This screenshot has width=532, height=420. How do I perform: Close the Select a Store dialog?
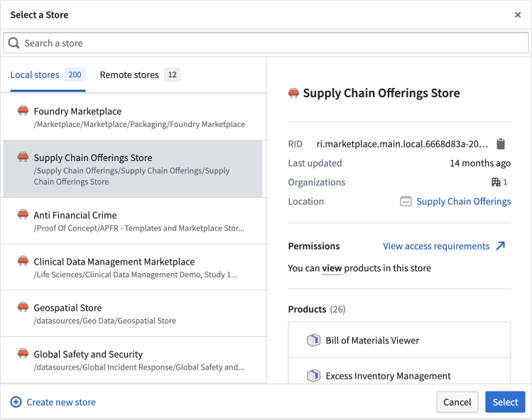pos(518,15)
